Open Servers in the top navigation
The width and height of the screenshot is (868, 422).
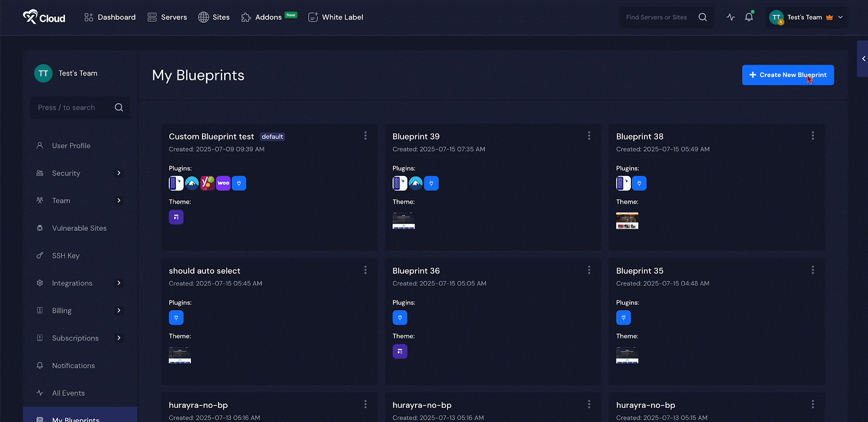click(x=167, y=17)
